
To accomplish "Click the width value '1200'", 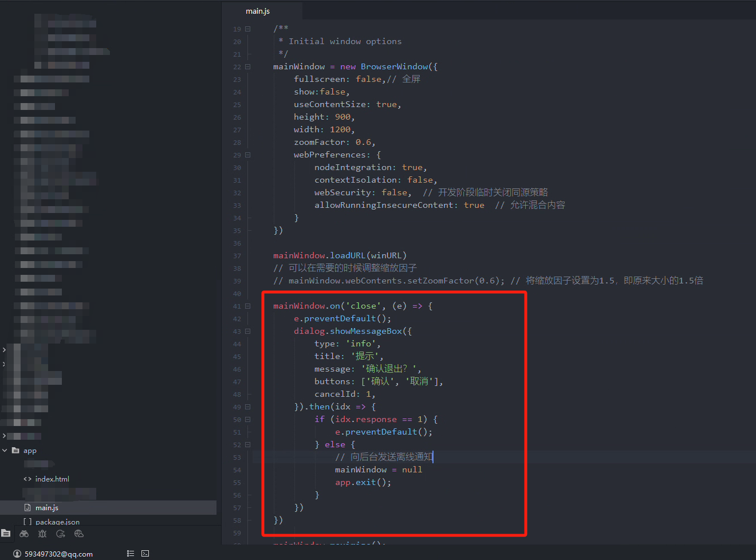I will pyautogui.click(x=340, y=129).
